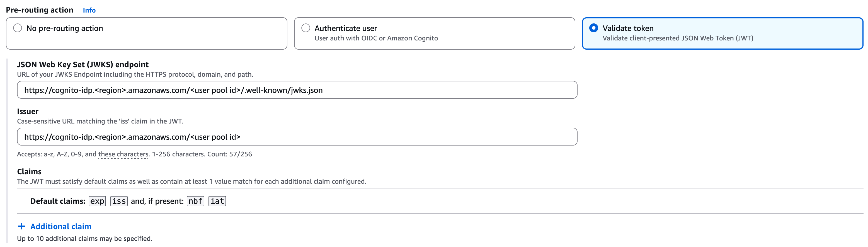The width and height of the screenshot is (868, 247).
Task: Click into the Issuer URL input field
Action: pos(297,137)
